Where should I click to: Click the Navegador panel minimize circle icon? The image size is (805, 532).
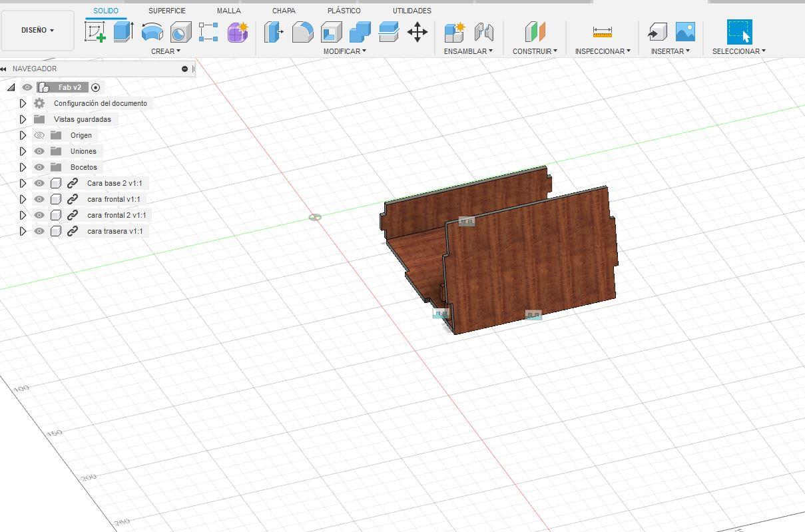point(184,69)
